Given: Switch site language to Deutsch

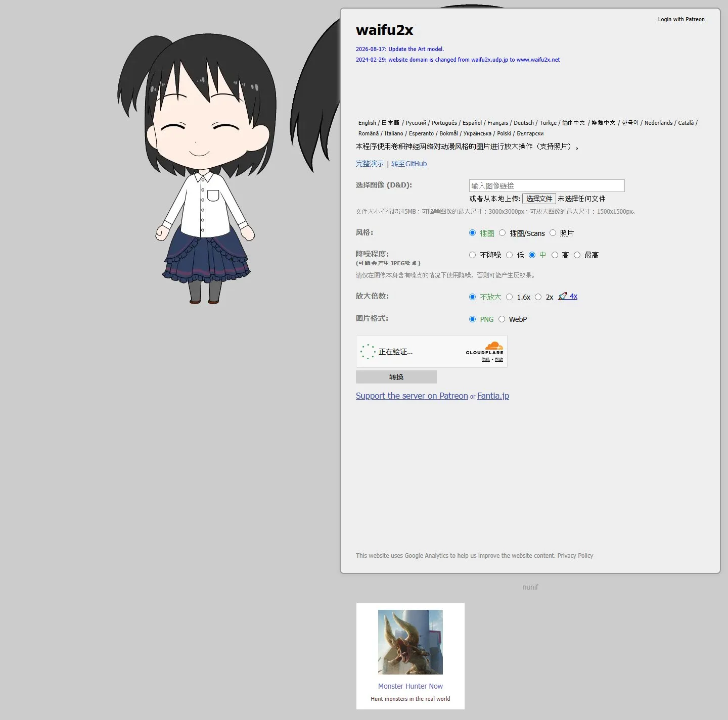Looking at the screenshot, I should click(524, 123).
